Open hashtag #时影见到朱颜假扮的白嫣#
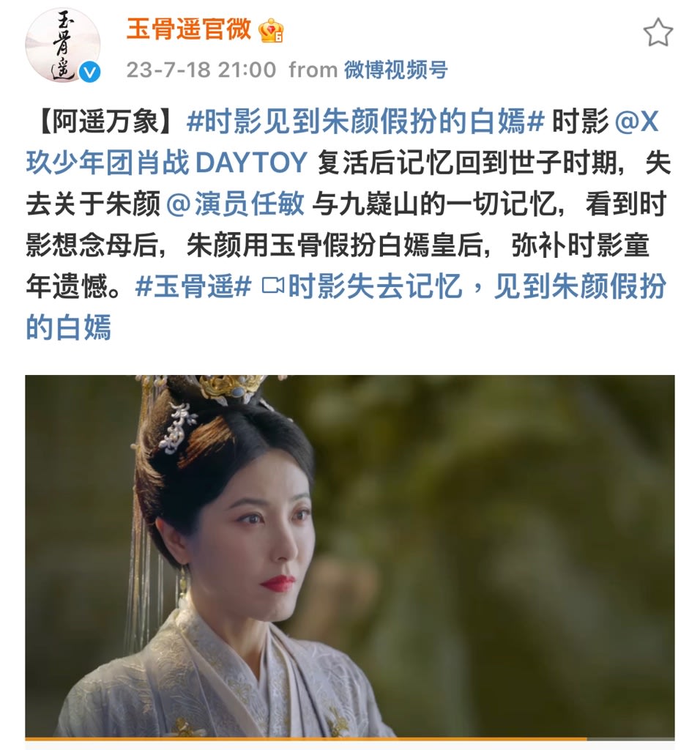The width and height of the screenshot is (700, 750). 365,121
